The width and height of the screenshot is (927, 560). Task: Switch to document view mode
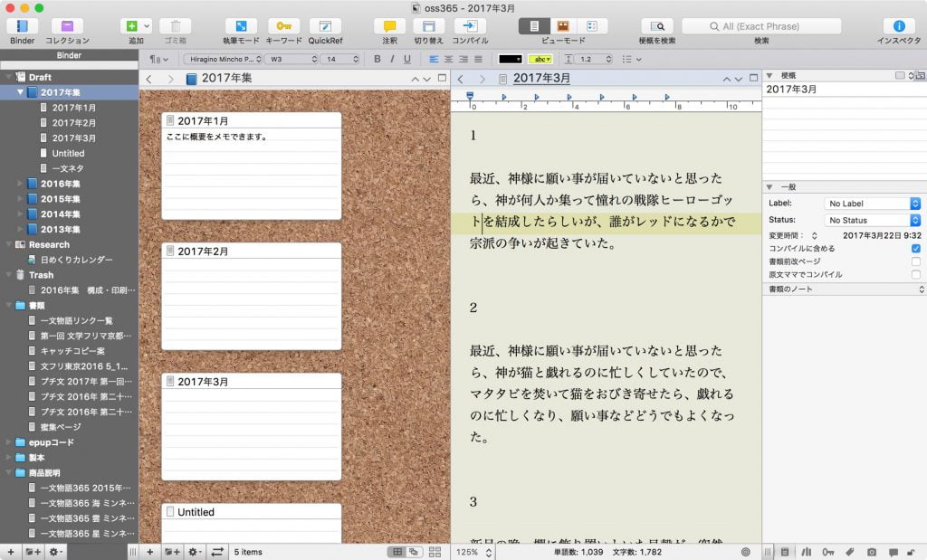pyautogui.click(x=534, y=26)
